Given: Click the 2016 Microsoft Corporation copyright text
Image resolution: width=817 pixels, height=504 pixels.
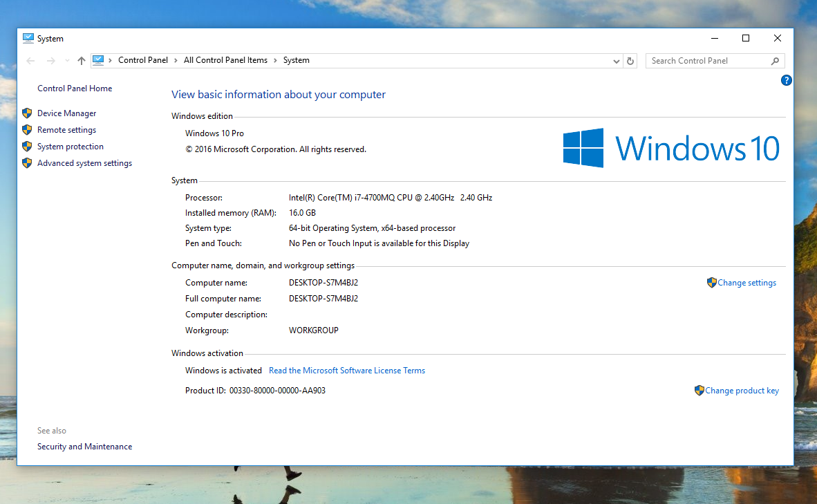Looking at the screenshot, I should pyautogui.click(x=276, y=149).
